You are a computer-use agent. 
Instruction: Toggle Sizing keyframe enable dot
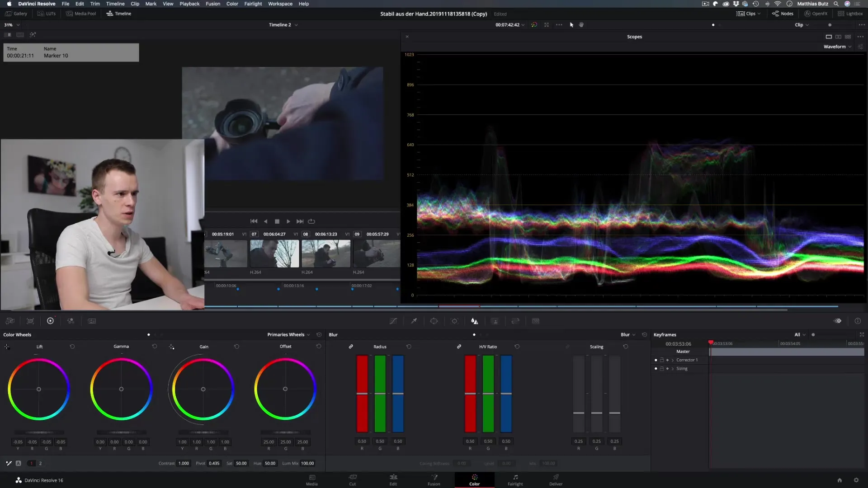[x=656, y=369]
